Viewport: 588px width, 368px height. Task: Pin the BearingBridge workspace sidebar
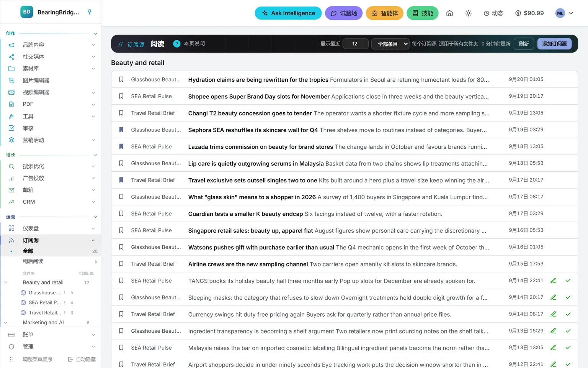coord(90,12)
